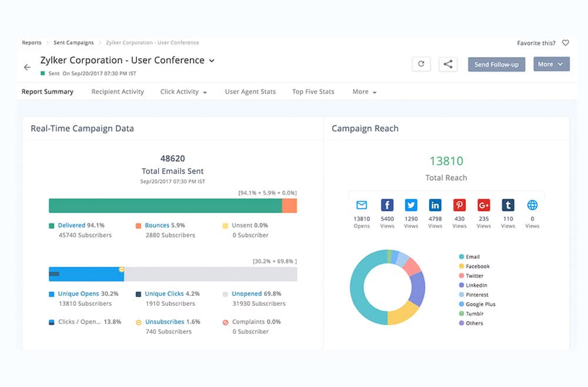The width and height of the screenshot is (588, 387).
Task: Click the Pinterest views icon
Action: pyautogui.click(x=459, y=205)
